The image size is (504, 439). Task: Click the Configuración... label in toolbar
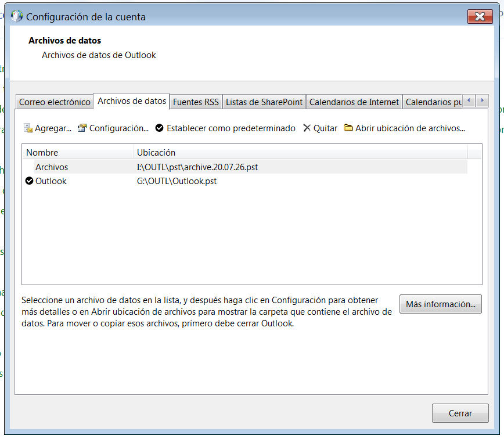click(119, 128)
